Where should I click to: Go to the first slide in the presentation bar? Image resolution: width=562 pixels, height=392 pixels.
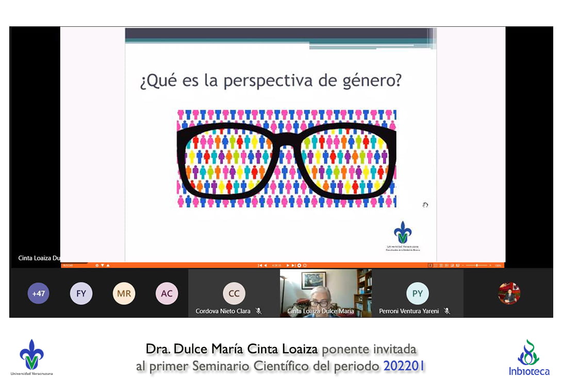tap(260, 265)
